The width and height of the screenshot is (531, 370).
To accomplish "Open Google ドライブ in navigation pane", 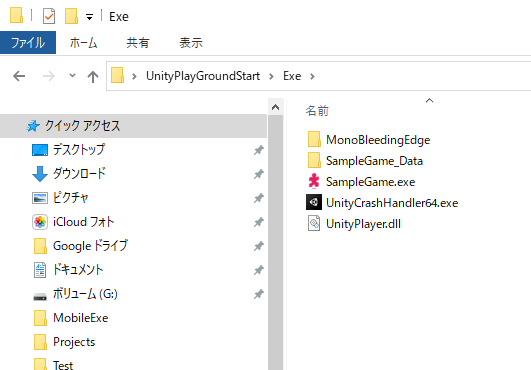I will click(90, 246).
